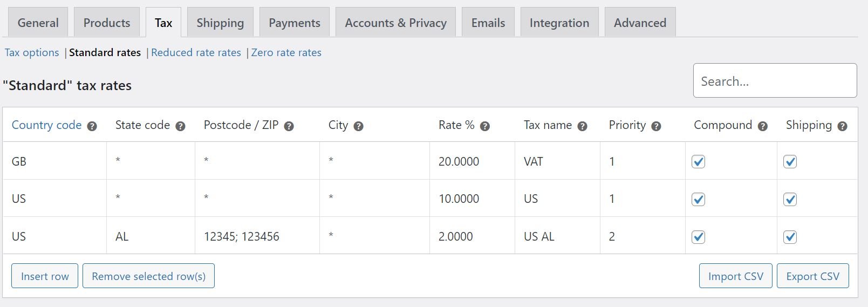
Task: Click the State code help tooltip icon
Action: tap(180, 126)
